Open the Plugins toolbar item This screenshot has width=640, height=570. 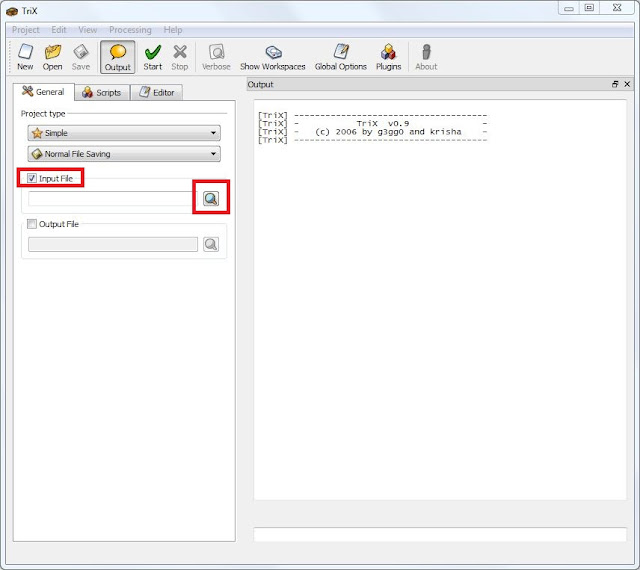click(x=389, y=57)
